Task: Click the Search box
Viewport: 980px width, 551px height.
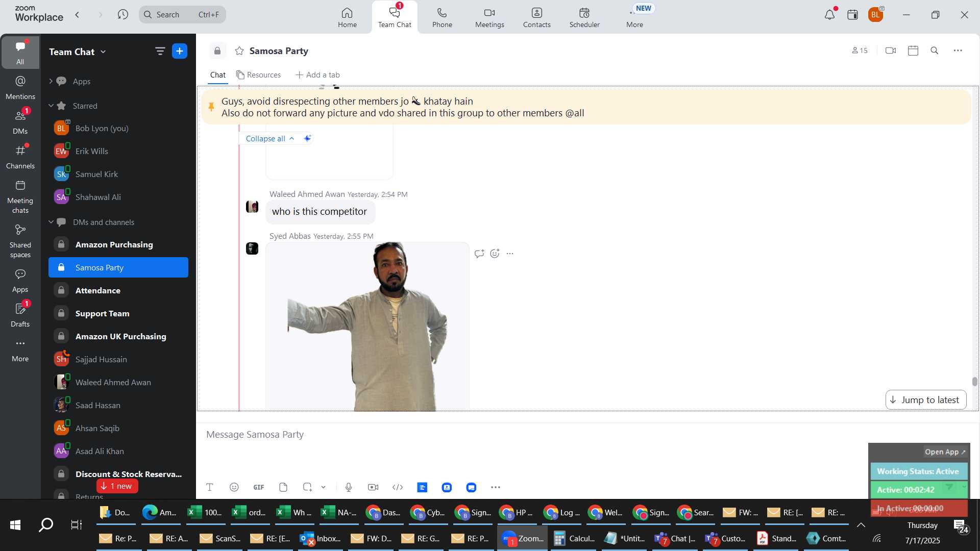Action: point(182,14)
